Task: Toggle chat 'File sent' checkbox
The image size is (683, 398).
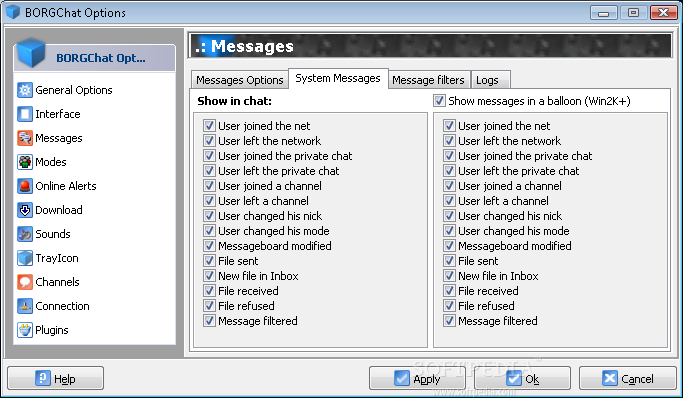Action: [209, 261]
